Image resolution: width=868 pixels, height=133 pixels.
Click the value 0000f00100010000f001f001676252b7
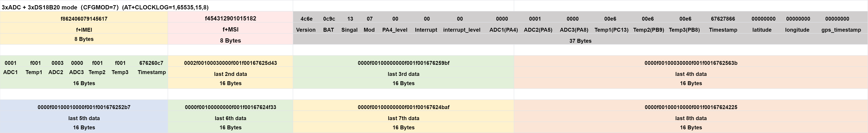tap(84, 107)
